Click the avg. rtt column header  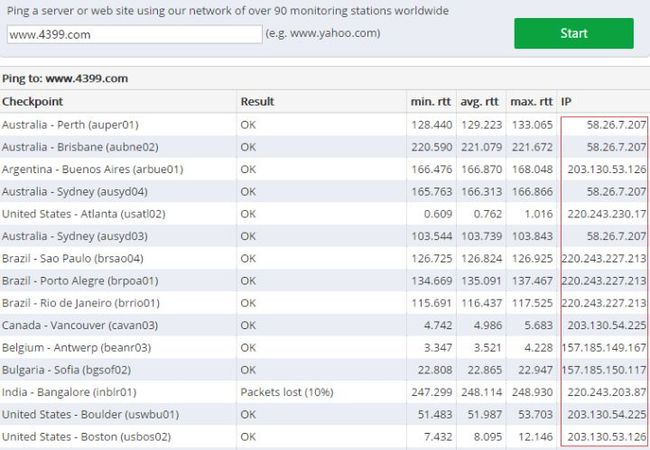pos(480,102)
